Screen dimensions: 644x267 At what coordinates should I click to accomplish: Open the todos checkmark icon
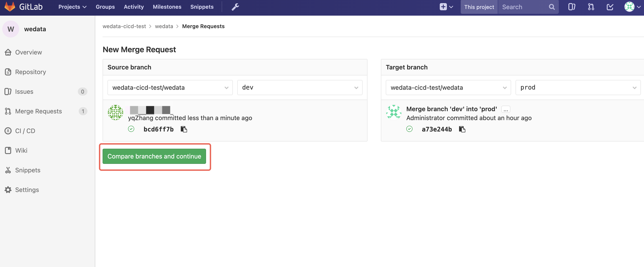[x=610, y=7]
